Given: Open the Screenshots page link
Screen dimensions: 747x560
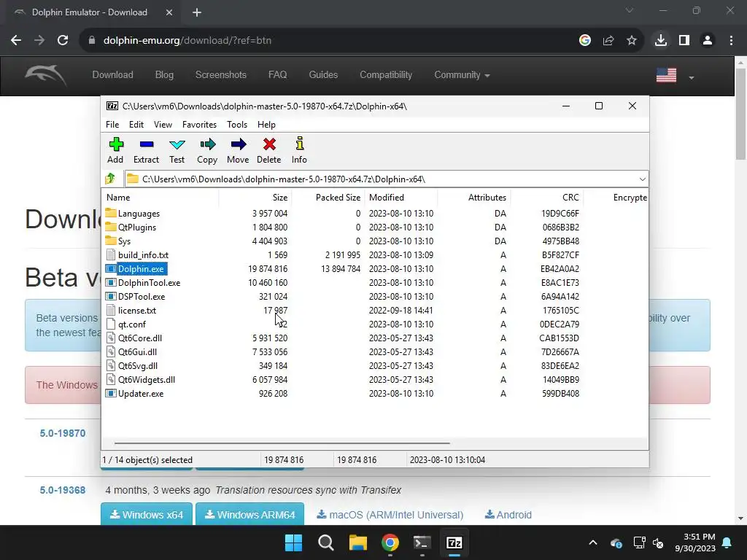Looking at the screenshot, I should tap(220, 75).
